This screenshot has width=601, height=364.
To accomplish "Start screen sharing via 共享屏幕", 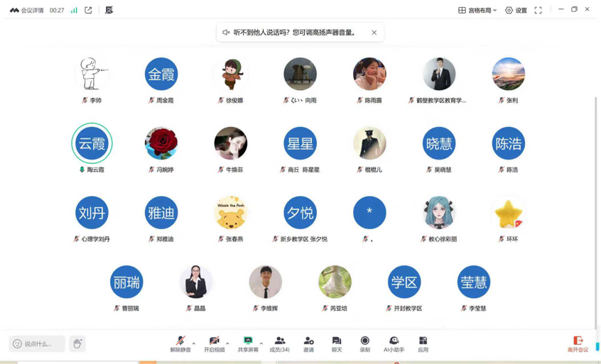I will [247, 344].
